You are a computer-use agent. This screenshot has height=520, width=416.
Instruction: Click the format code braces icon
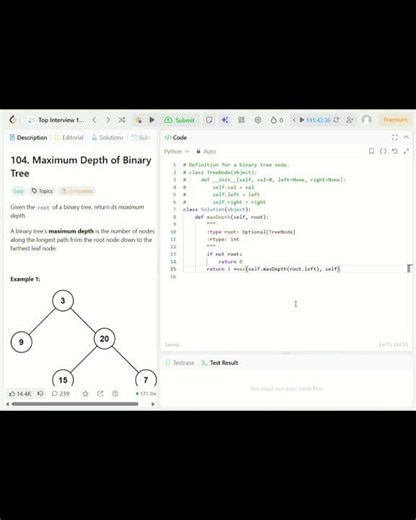[x=383, y=151]
